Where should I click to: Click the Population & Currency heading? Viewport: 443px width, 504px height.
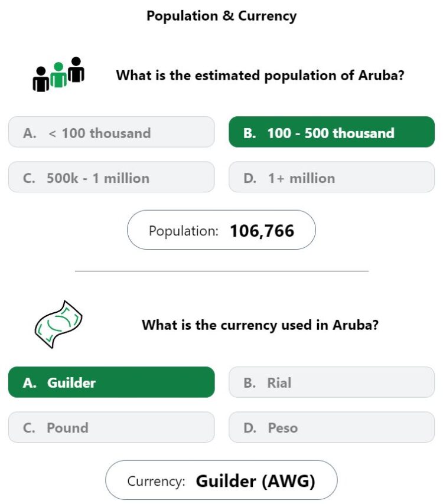(221, 16)
